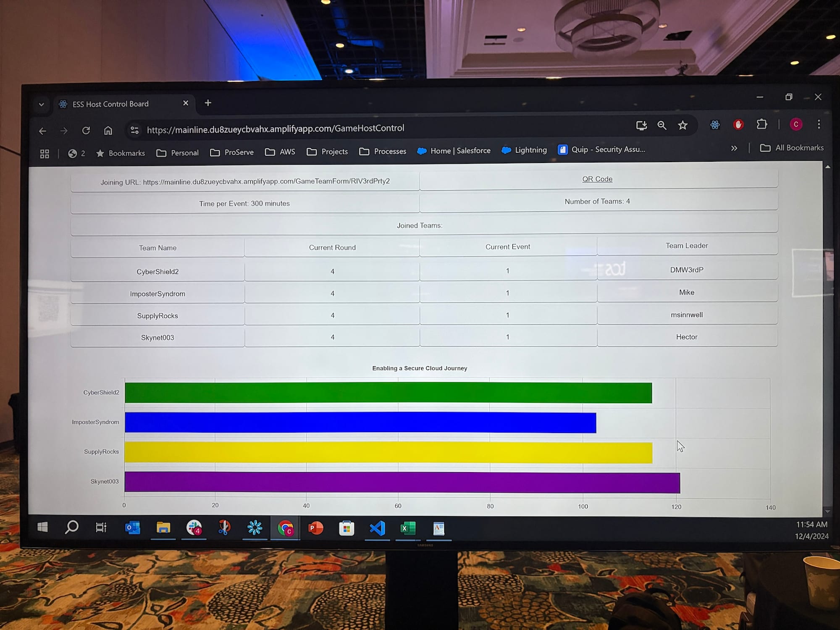Viewport: 840px width, 630px height.
Task: Click the globe bookmark labeled 2
Action: (76, 153)
